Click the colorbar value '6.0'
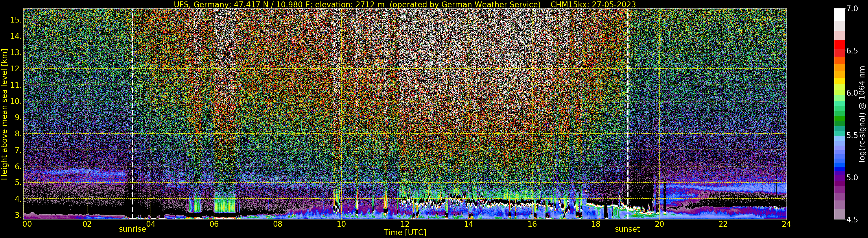Screen dimensions: 868x238 point(852,93)
